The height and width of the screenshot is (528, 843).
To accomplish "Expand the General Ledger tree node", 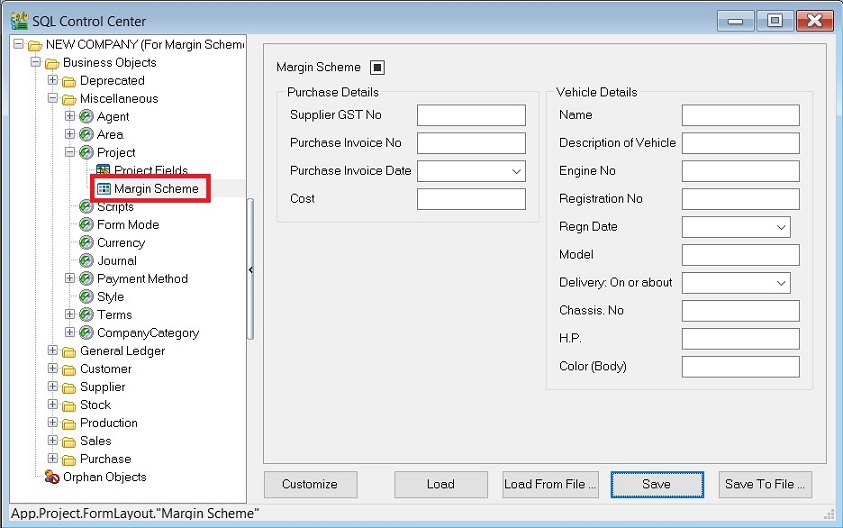I will tap(53, 351).
